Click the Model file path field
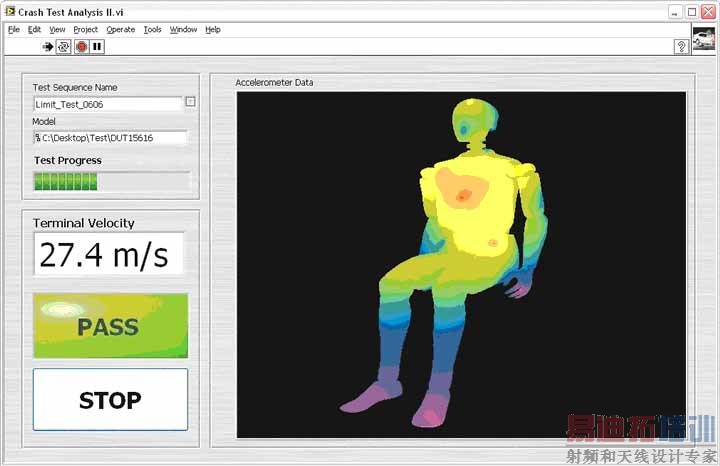The height and width of the screenshot is (466, 720). click(x=111, y=138)
